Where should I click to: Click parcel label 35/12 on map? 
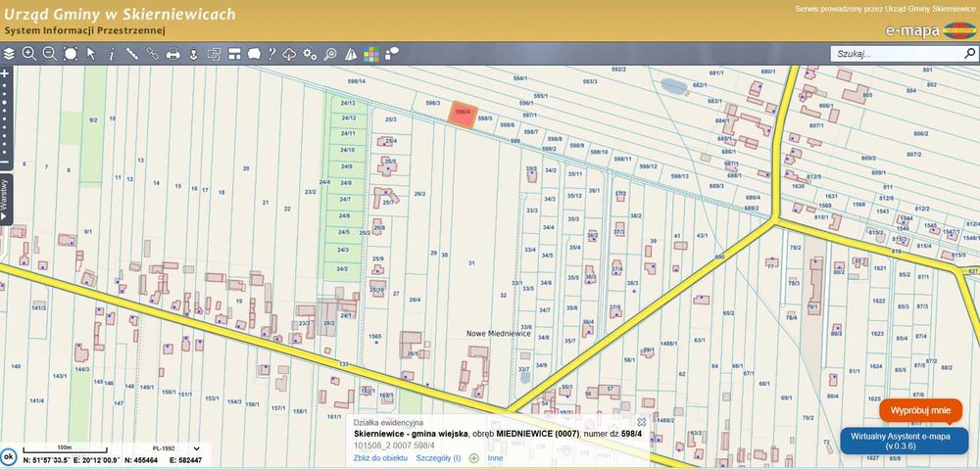pyautogui.click(x=574, y=196)
